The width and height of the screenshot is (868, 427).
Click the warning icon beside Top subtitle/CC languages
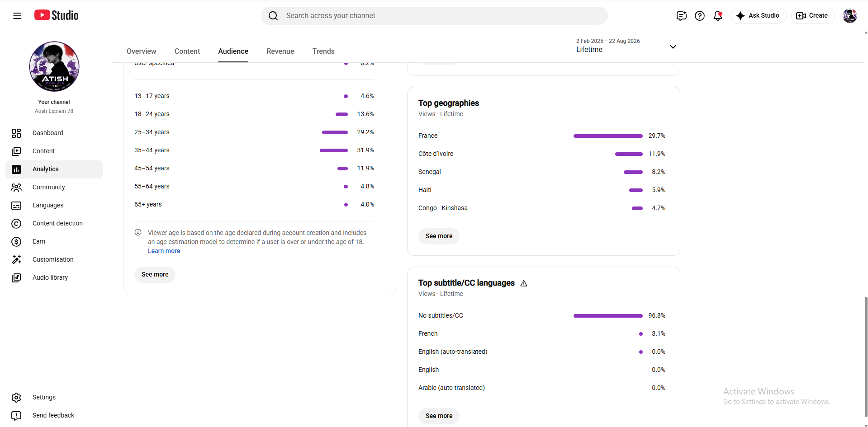524,283
